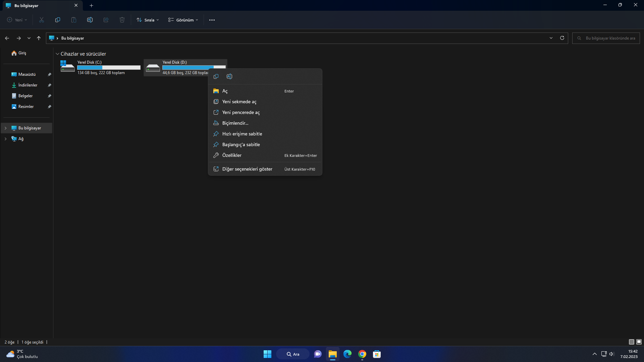Image resolution: width=644 pixels, height=362 pixels.
Task: Open the Windows Start menu
Action: pyautogui.click(x=267, y=354)
